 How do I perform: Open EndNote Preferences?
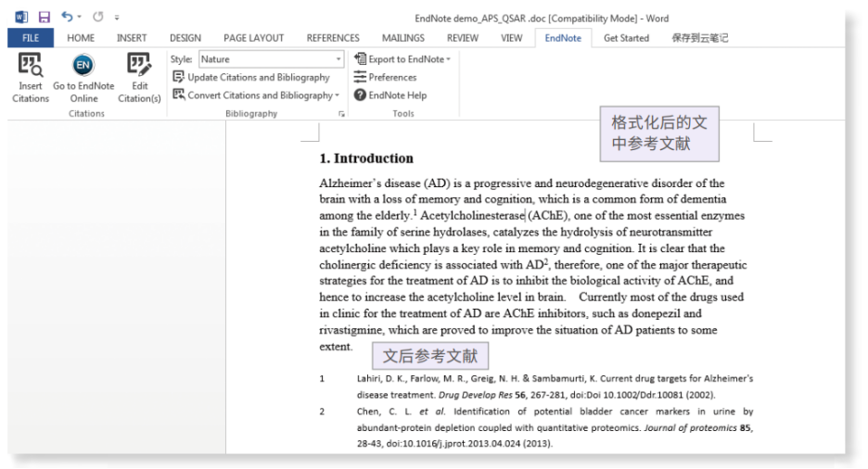(385, 77)
